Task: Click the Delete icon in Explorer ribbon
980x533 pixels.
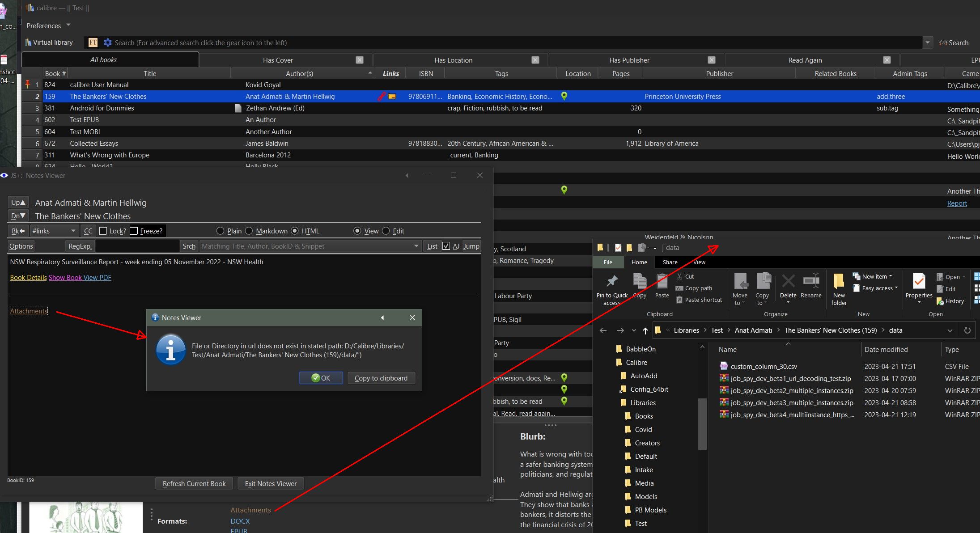Action: point(788,281)
